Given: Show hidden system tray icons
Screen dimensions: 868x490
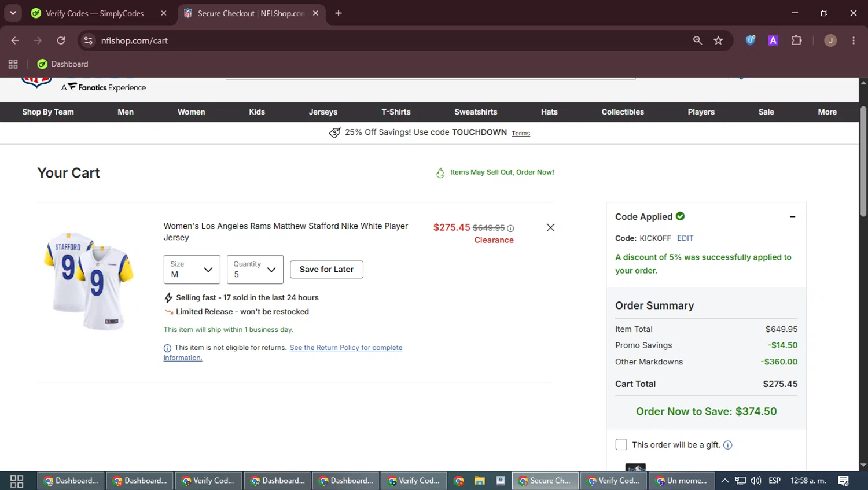Looking at the screenshot, I should (x=724, y=481).
